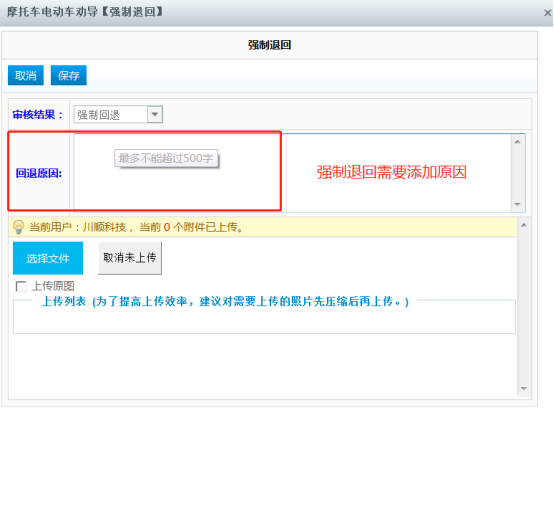Click the 保存 save button
The height and width of the screenshot is (527, 554).
point(69,75)
